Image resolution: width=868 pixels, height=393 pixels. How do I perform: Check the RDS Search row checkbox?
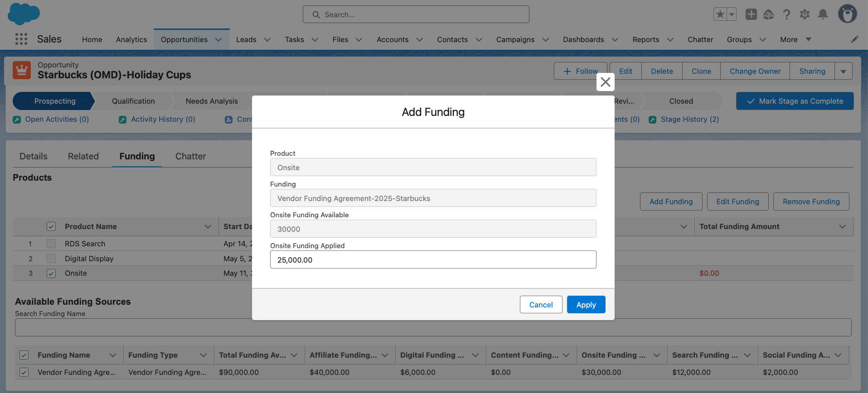tap(51, 244)
